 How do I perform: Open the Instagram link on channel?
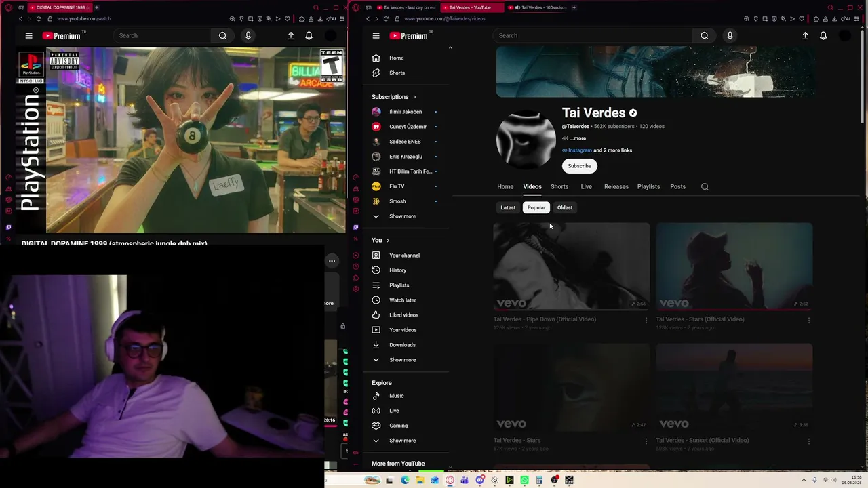point(580,150)
